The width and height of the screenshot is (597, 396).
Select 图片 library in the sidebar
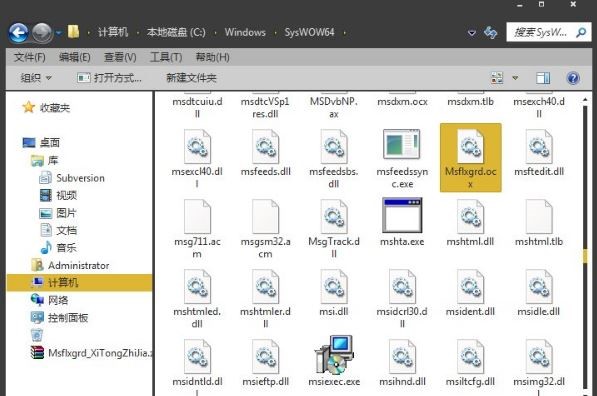pos(66,213)
